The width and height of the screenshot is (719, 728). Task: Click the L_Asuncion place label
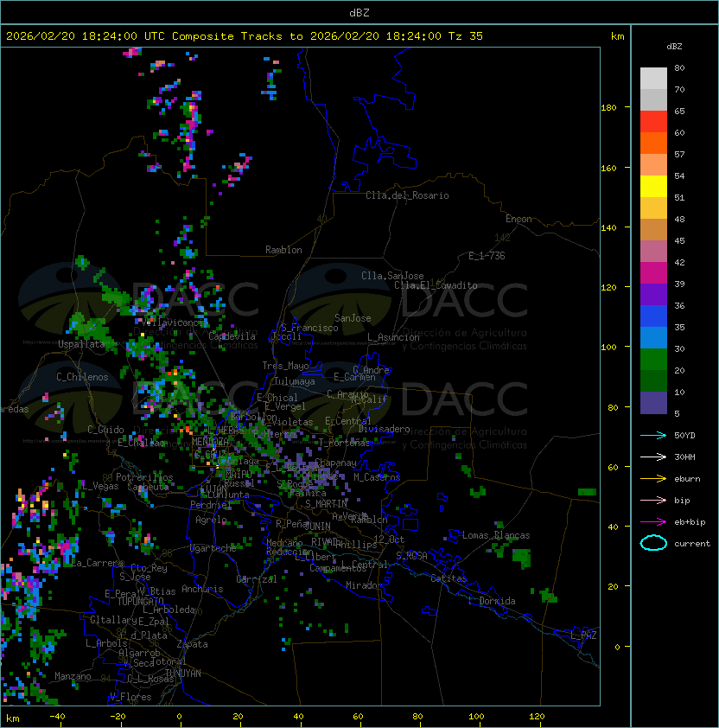click(393, 337)
